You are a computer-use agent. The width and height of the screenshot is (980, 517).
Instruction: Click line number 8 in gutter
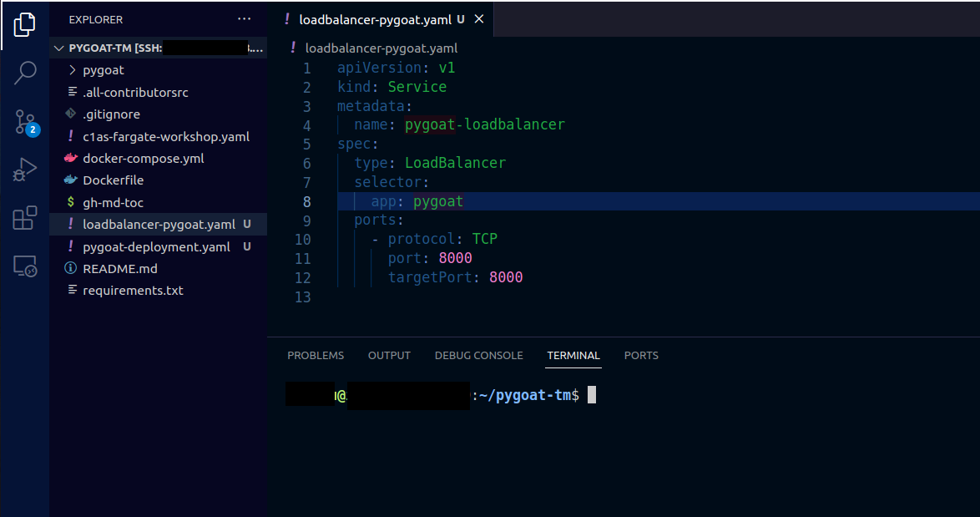[x=307, y=202]
